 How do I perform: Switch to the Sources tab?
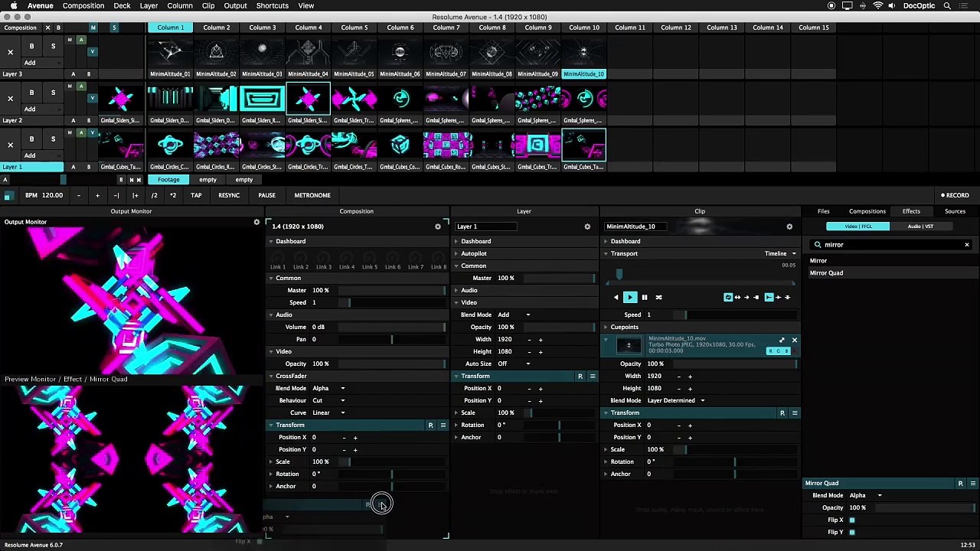pyautogui.click(x=955, y=211)
